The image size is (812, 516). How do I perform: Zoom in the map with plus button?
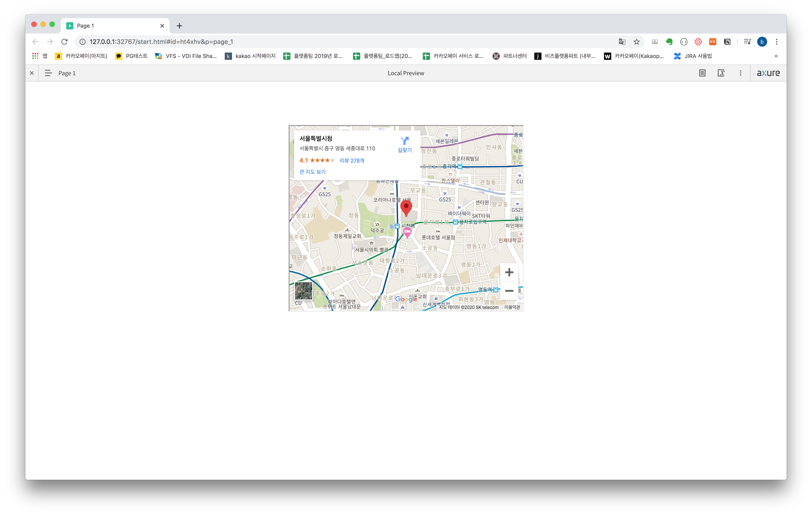pos(509,272)
